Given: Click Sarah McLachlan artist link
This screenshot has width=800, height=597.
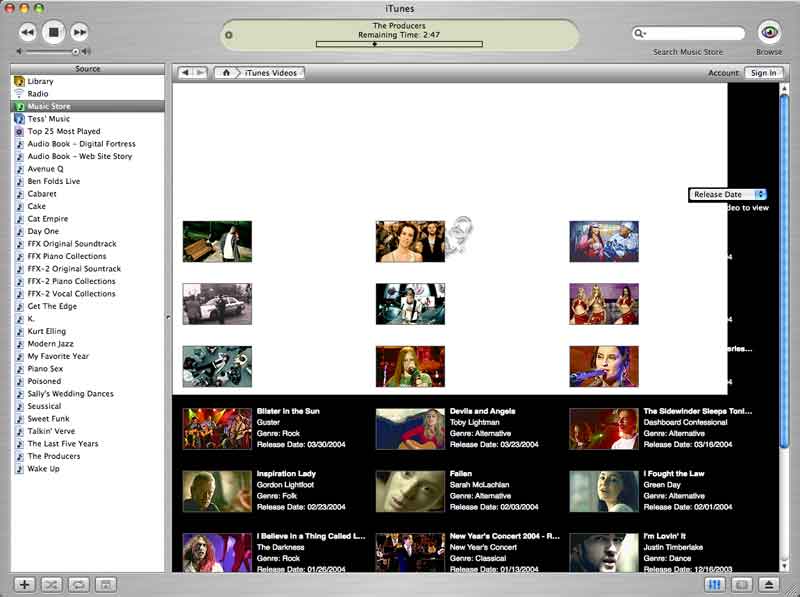Looking at the screenshot, I should point(479,485).
